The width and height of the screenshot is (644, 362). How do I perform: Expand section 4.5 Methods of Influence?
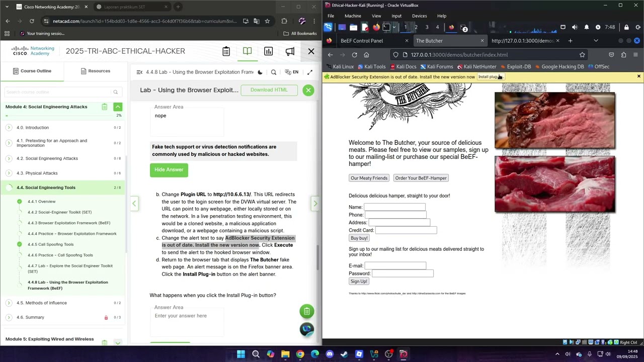point(9,303)
